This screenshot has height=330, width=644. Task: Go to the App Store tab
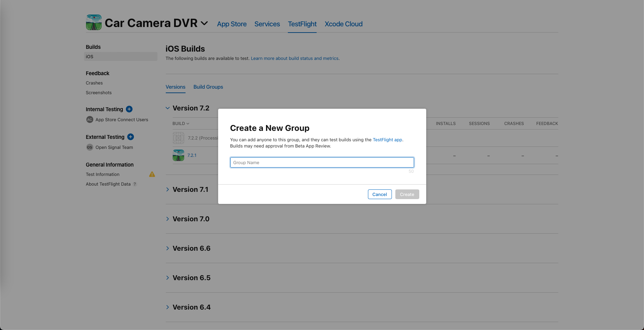tap(232, 24)
